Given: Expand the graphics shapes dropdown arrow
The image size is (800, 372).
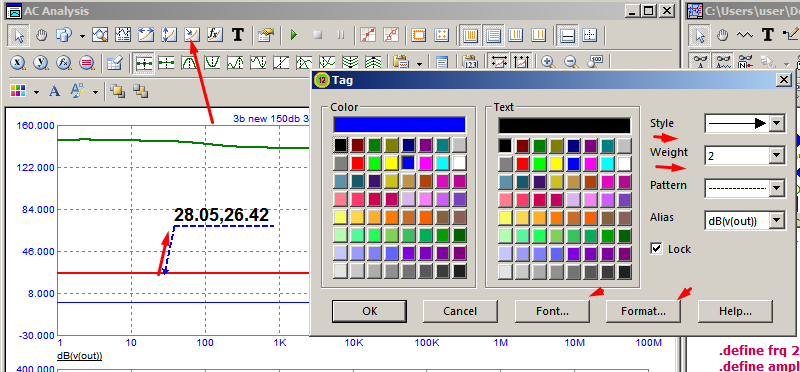Looking at the screenshot, I should [82, 36].
